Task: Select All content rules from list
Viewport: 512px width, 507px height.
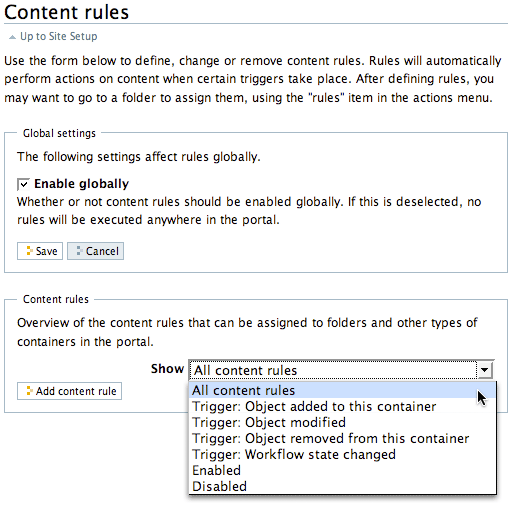Action: (x=342, y=390)
